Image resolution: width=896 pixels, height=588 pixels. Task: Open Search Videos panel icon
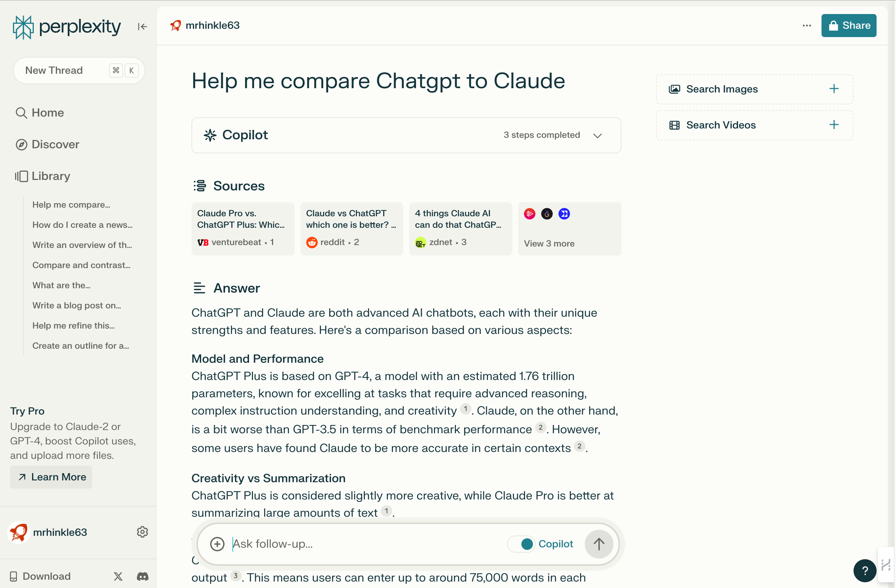675,125
